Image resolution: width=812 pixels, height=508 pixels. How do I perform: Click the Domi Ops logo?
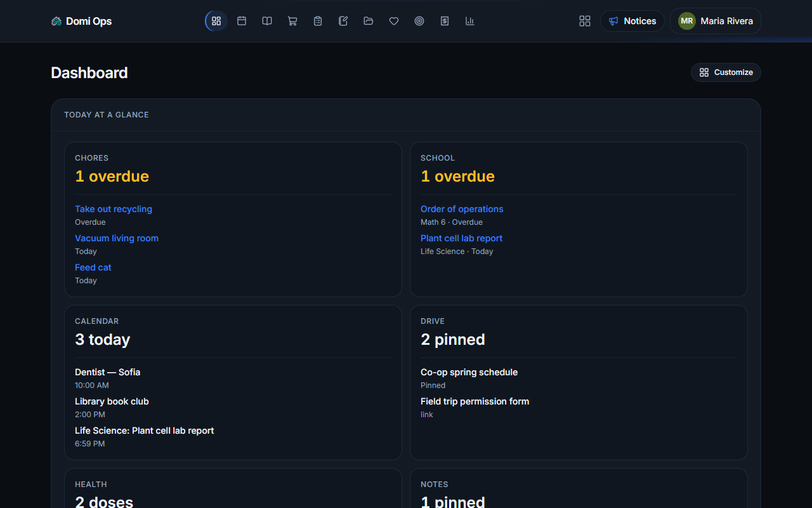81,21
